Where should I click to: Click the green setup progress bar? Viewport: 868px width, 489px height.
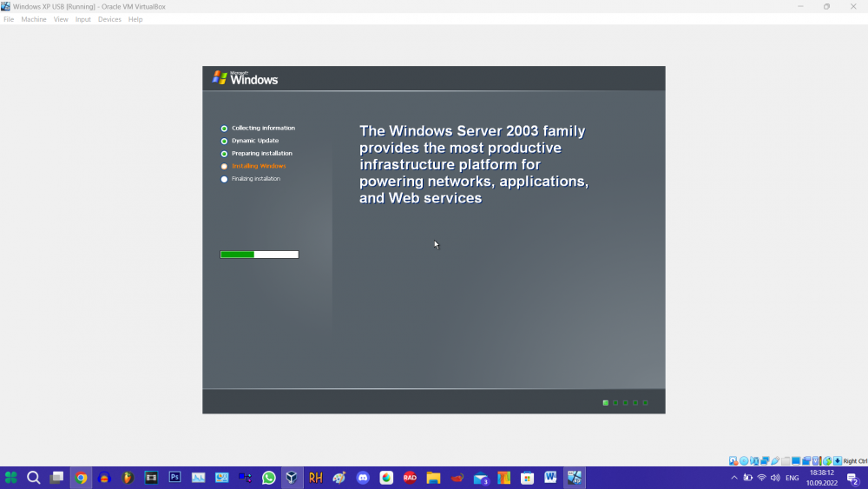pyautogui.click(x=259, y=254)
